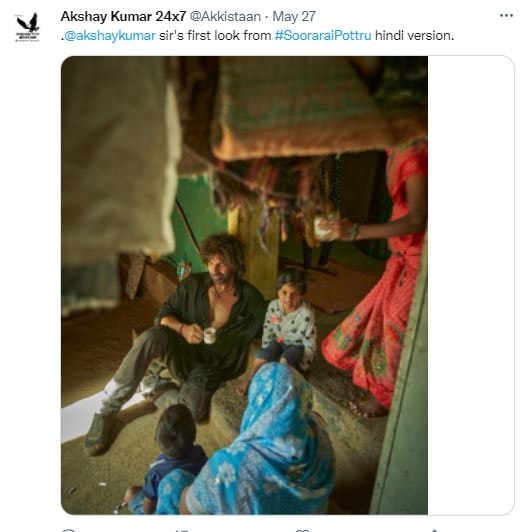Image resolution: width=525 pixels, height=532 pixels.
Task: Visit the @Akkistaan handle profile
Action: 225,16
